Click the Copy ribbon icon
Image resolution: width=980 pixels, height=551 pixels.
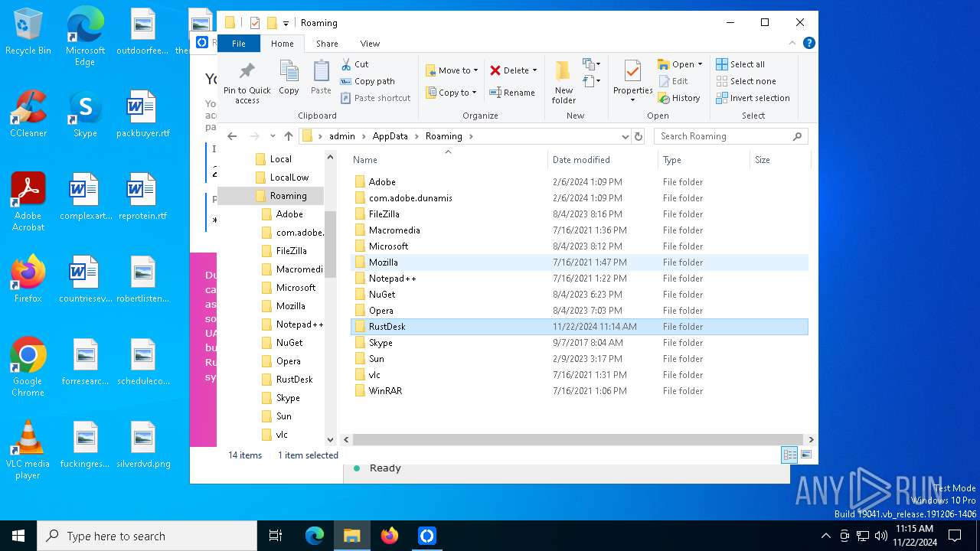click(289, 78)
